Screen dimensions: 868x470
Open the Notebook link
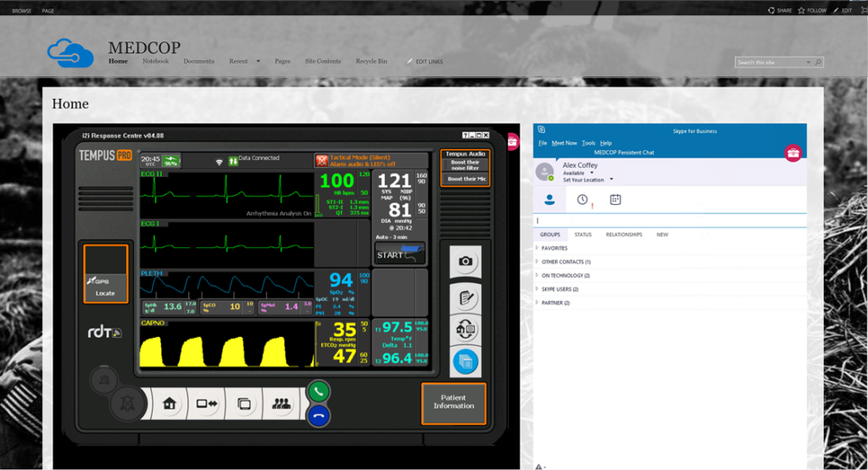coord(156,61)
